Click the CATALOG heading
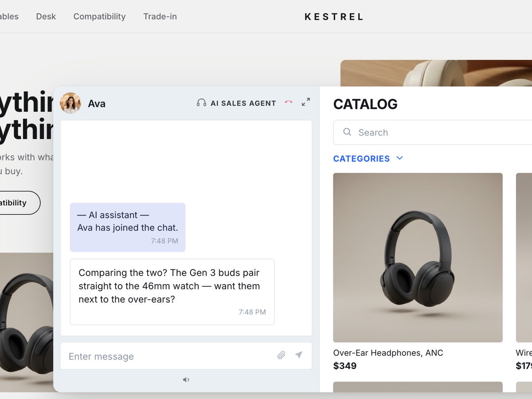532x399 pixels. tap(365, 104)
